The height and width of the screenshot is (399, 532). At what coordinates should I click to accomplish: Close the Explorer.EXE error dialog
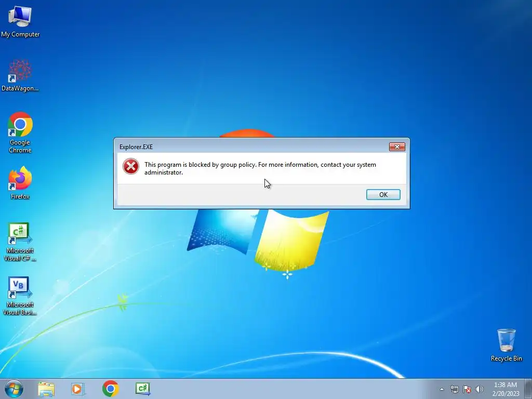coord(397,147)
